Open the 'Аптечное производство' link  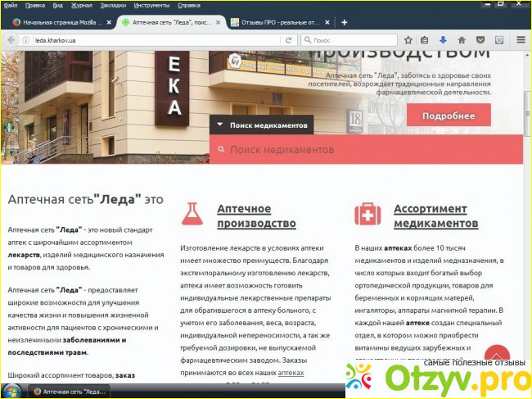[256, 216]
